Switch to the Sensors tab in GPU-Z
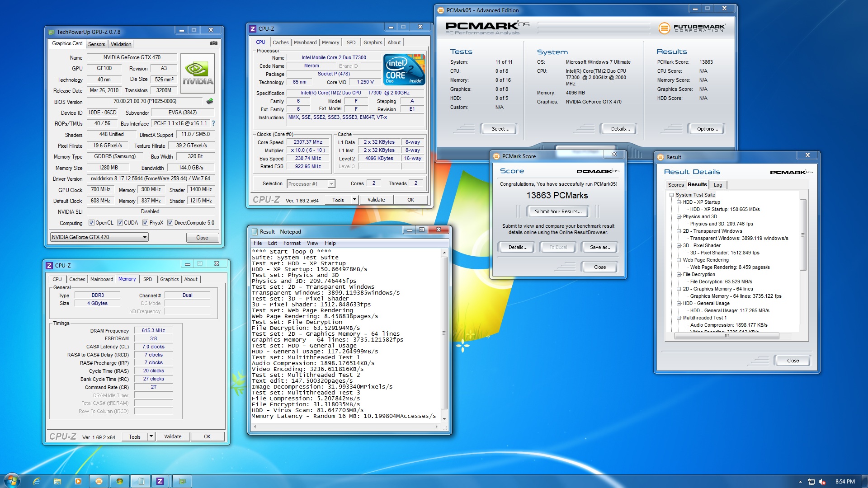This screenshot has height=488, width=868. click(x=96, y=44)
